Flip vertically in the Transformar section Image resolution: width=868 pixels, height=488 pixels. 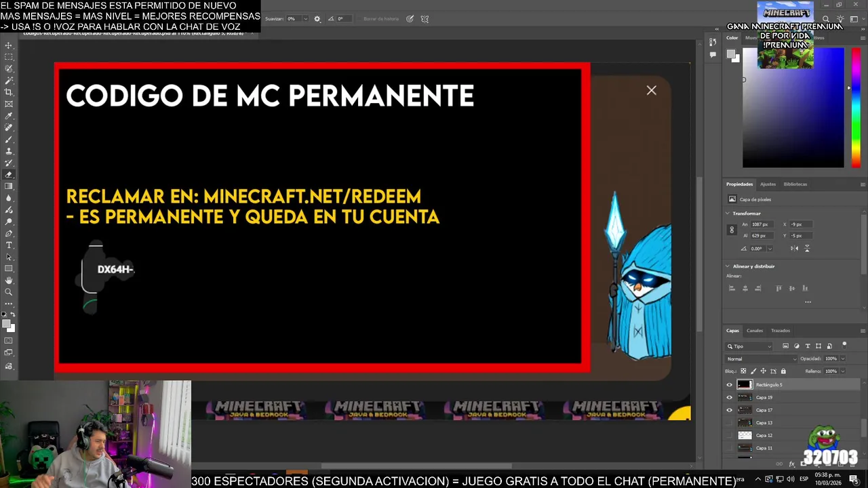[807, 248]
